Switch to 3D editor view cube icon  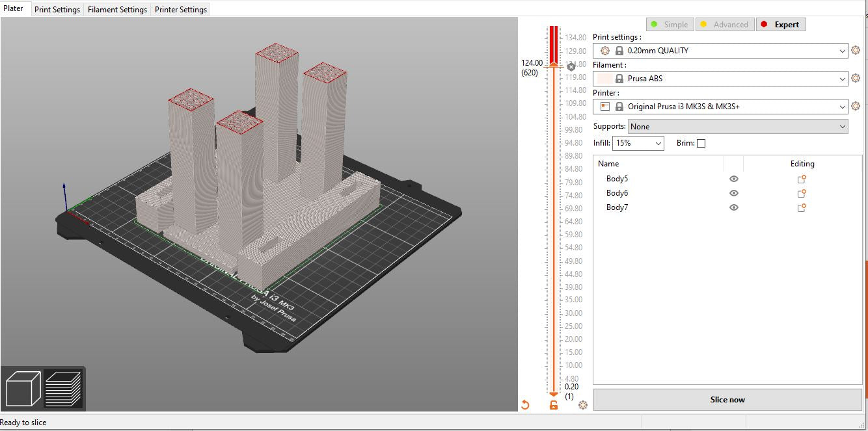23,389
